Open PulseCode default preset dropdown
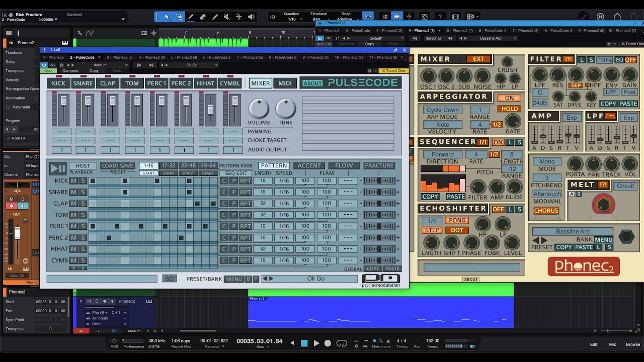Viewport: 644px width, 362px height. [x=111, y=65]
